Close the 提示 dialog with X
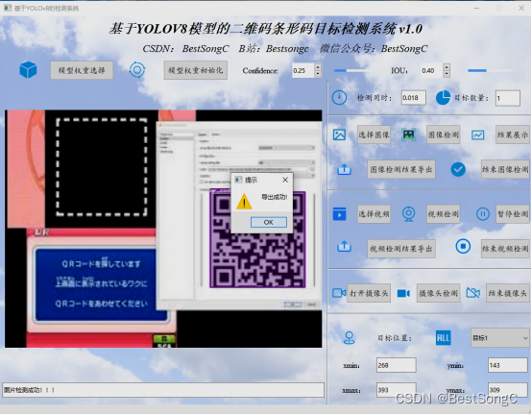 pyautogui.click(x=285, y=180)
